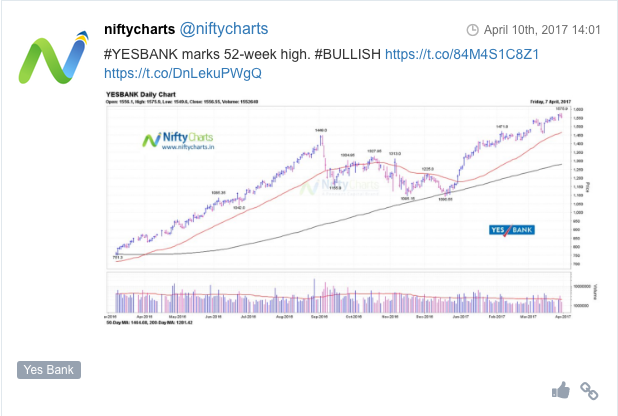The height and width of the screenshot is (416, 618).
Task: Click the 1471.9 price label on chart
Action: (x=502, y=127)
